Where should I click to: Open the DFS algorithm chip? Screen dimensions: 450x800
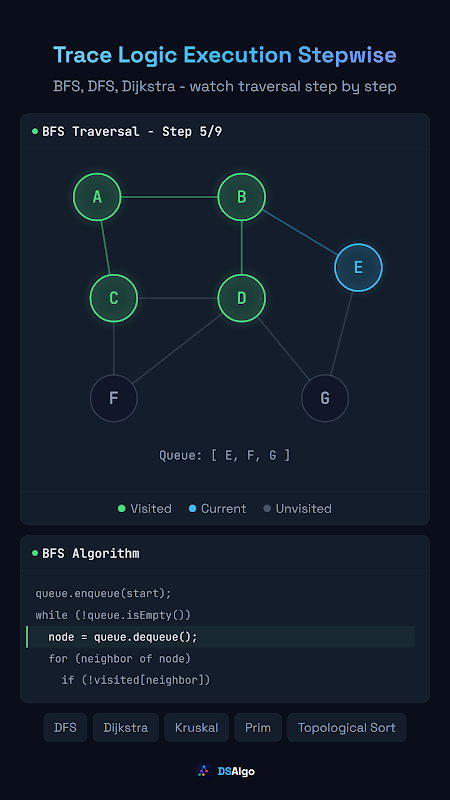pos(65,728)
